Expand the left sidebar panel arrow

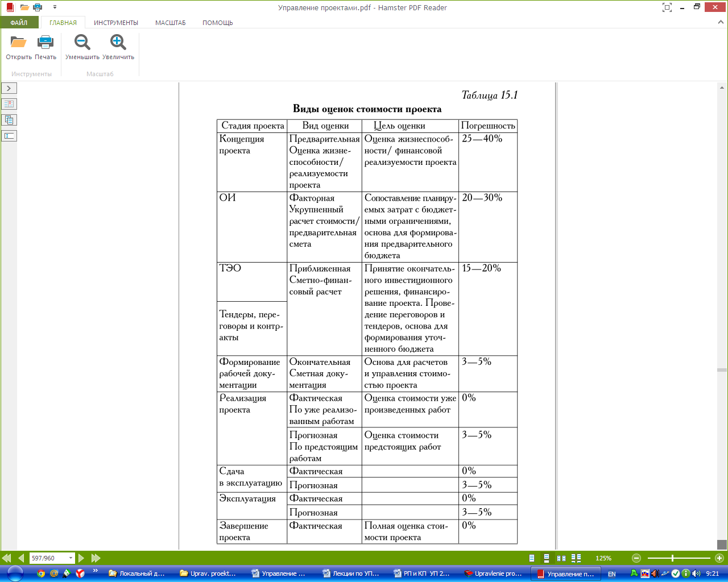click(x=9, y=88)
